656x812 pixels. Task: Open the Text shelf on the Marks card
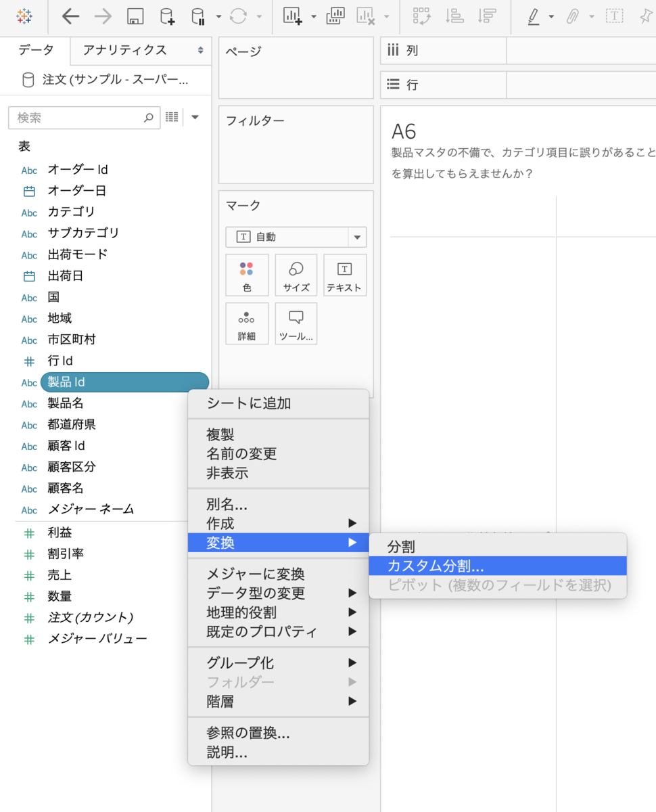click(x=344, y=275)
